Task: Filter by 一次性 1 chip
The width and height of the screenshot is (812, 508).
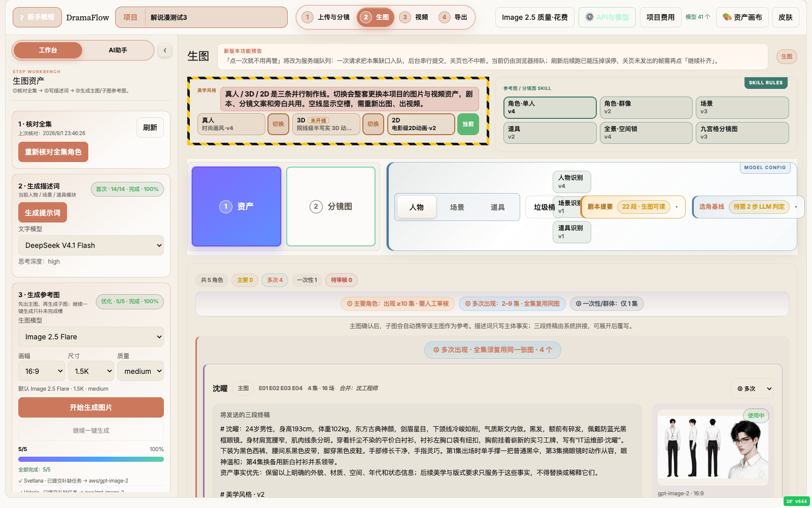Action: coord(307,280)
